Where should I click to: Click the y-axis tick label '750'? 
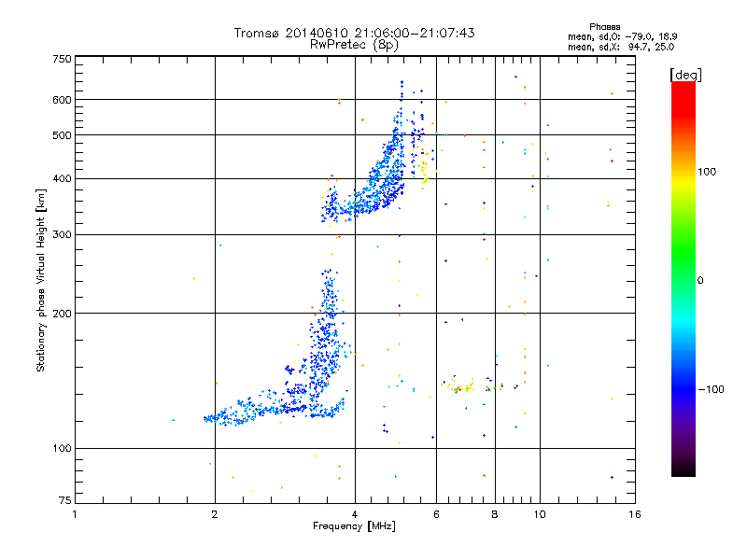click(63, 59)
